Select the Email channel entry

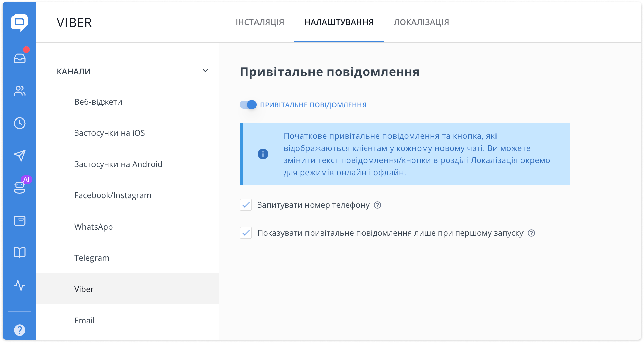pos(84,320)
